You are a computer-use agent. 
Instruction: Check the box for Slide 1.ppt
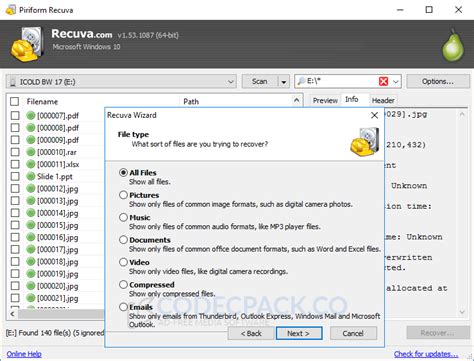coord(15,176)
